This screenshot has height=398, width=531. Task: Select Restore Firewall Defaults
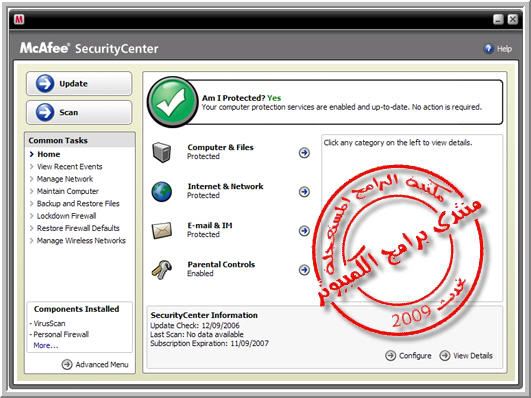point(78,228)
